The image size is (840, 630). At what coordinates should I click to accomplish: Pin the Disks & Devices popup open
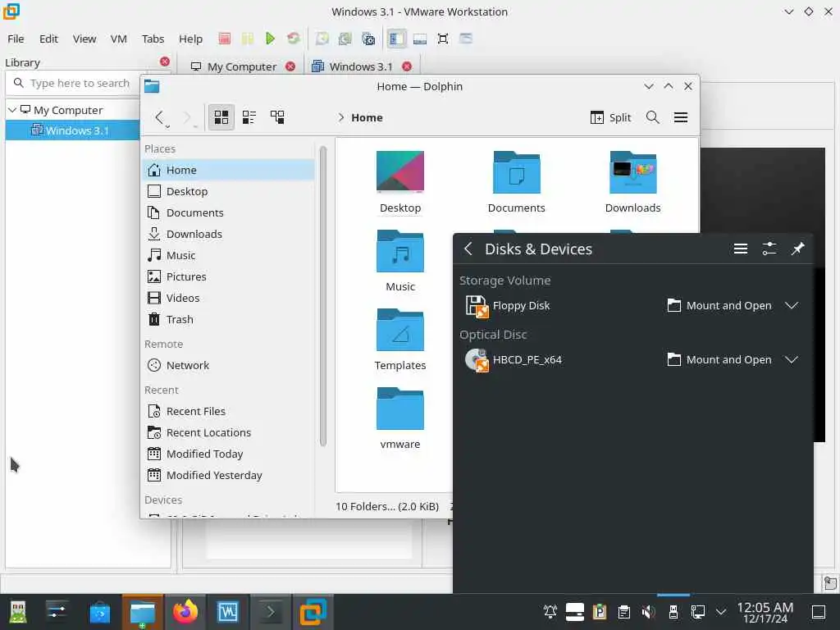797,249
